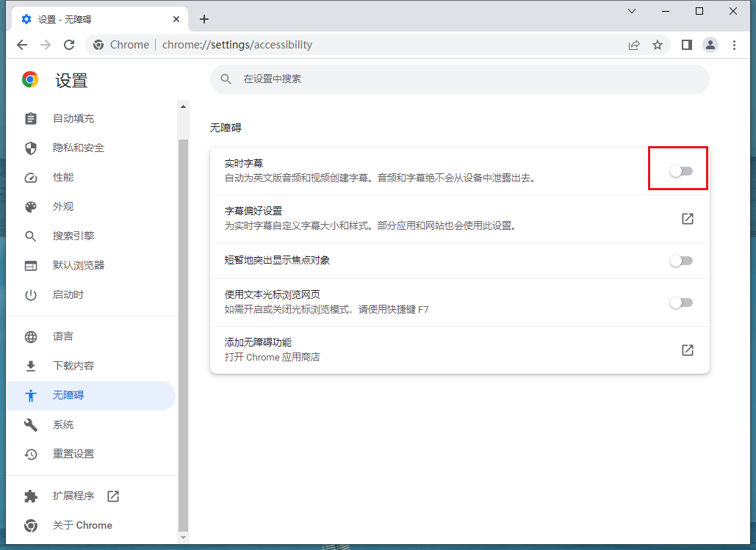The image size is (756, 550).
Task: Open 字幕偏好设置 external link icon
Action: click(x=688, y=219)
